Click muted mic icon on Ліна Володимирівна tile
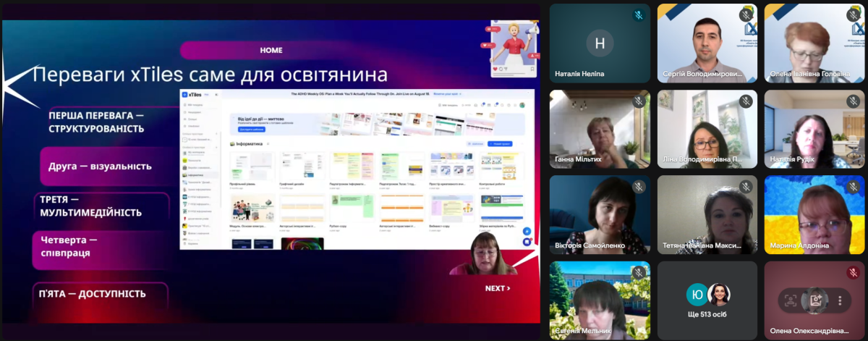Screen dimensions: 868x341 point(746,101)
